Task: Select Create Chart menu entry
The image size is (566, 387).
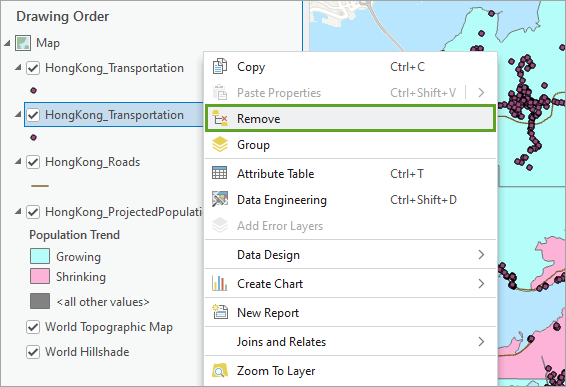Action: (x=351, y=284)
